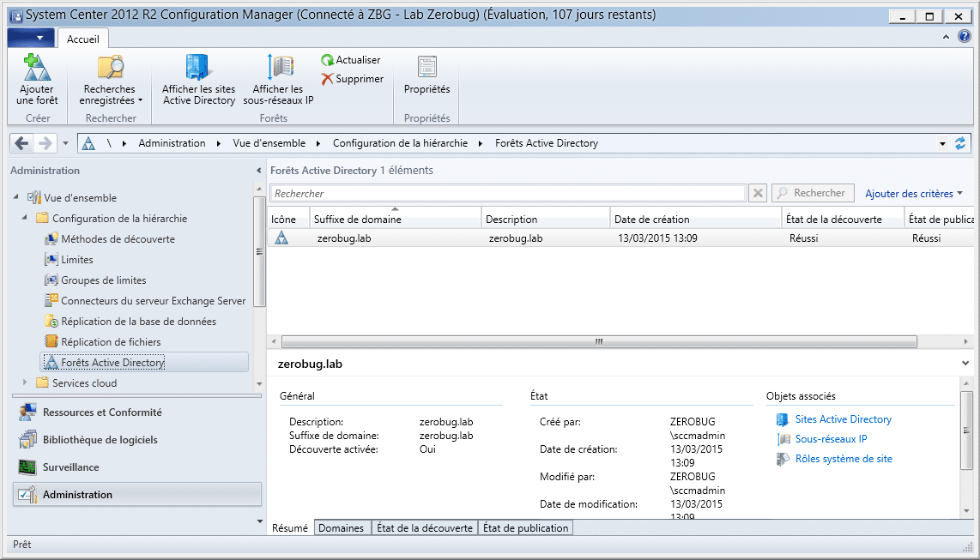Click the Rechercher search input field

pos(508,194)
